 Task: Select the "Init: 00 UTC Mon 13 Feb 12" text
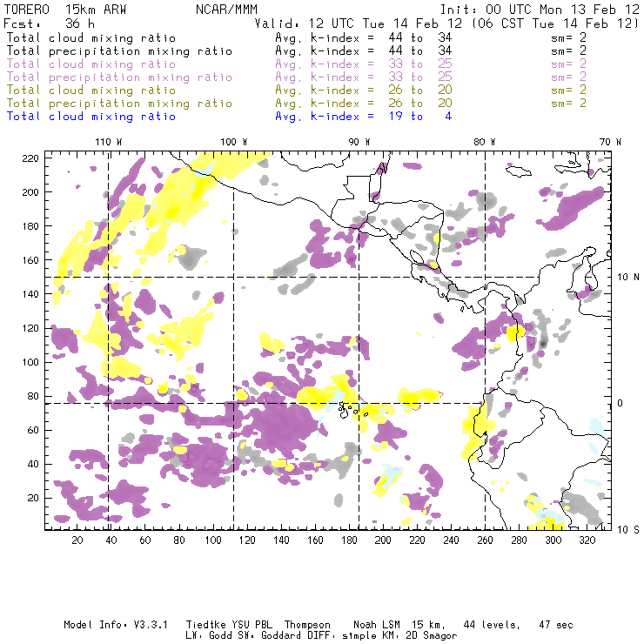[540, 10]
